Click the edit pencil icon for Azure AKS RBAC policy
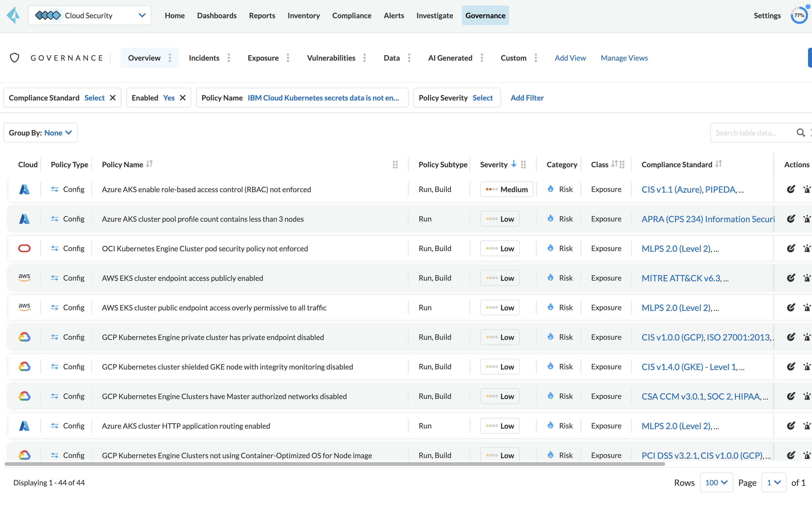This screenshot has width=812, height=507. (791, 189)
